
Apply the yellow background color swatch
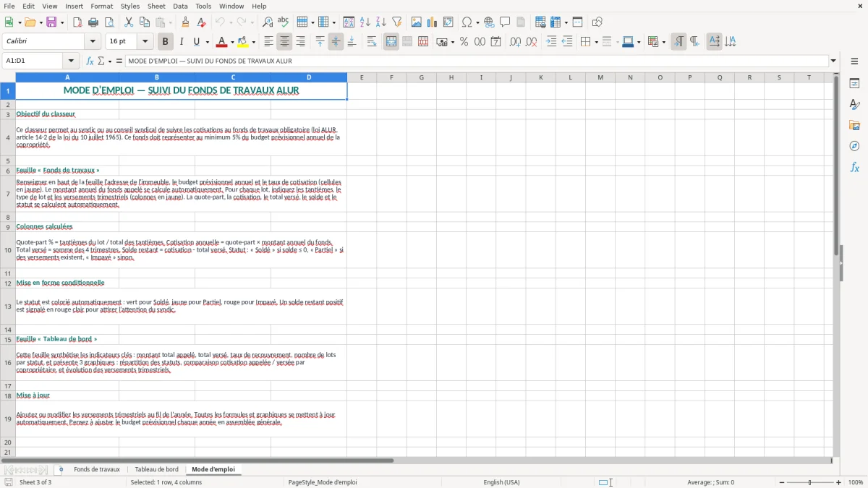244,42
